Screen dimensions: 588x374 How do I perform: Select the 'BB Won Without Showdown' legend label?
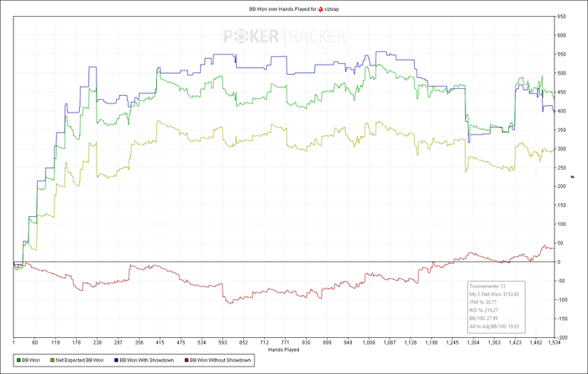[x=220, y=360]
